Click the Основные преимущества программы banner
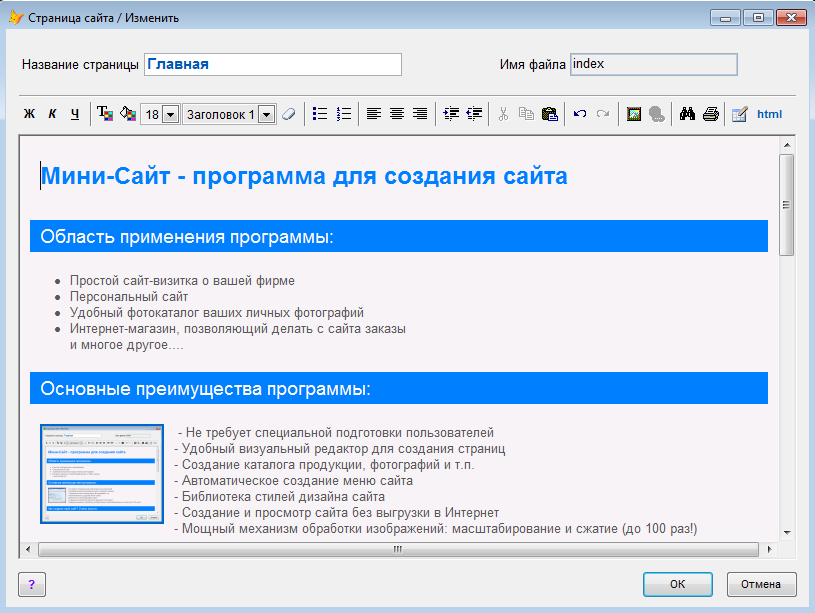The image size is (815, 613). (x=399, y=388)
